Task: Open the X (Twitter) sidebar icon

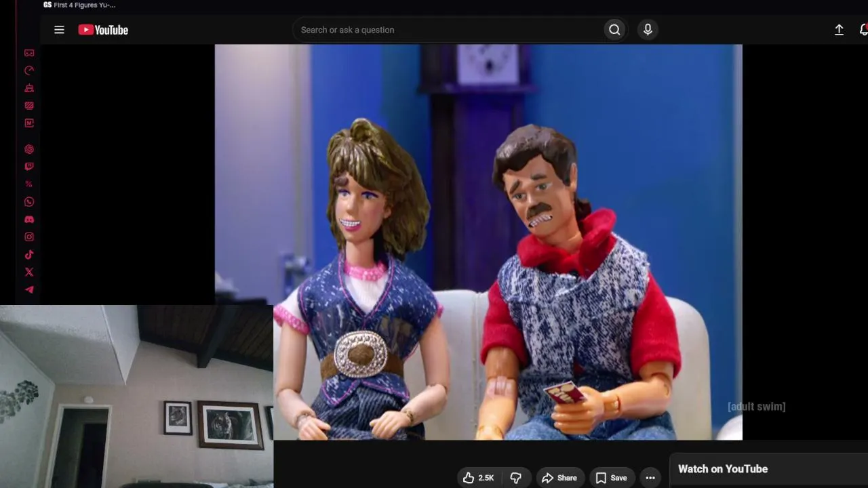Action: 29,272
